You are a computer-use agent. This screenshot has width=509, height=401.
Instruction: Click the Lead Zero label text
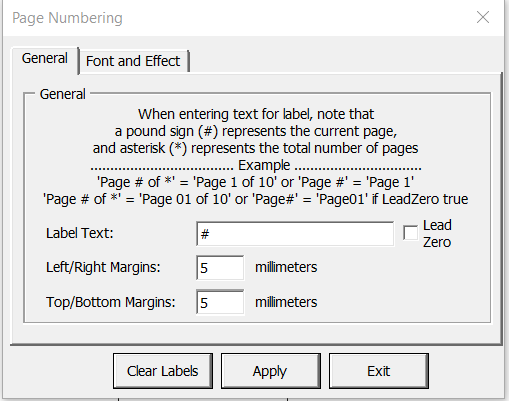click(x=437, y=234)
